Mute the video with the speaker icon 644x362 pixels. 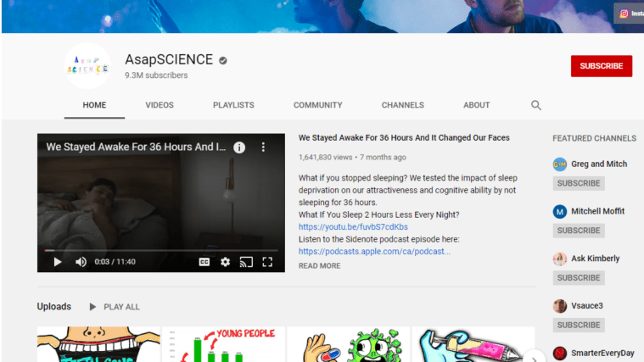pyautogui.click(x=81, y=262)
